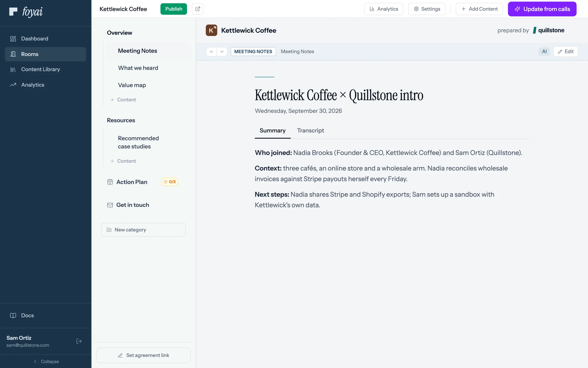This screenshot has height=368, width=588.
Task: Open the Docs book link
Action: point(45,315)
